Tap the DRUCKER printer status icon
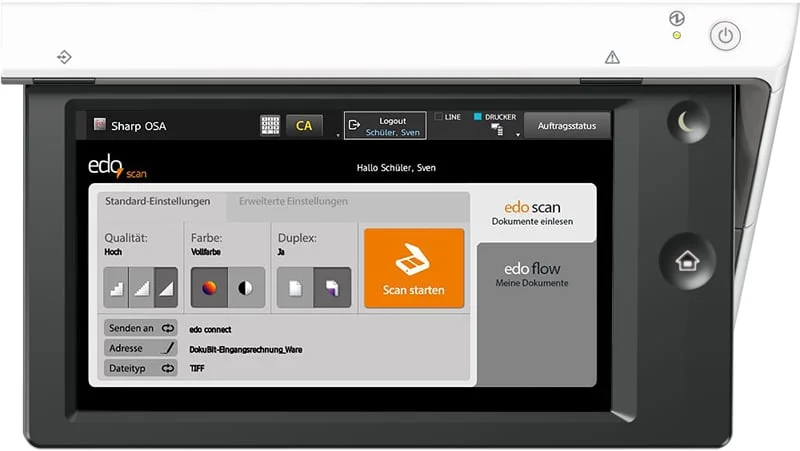The height and width of the screenshot is (451, 800). point(497,130)
